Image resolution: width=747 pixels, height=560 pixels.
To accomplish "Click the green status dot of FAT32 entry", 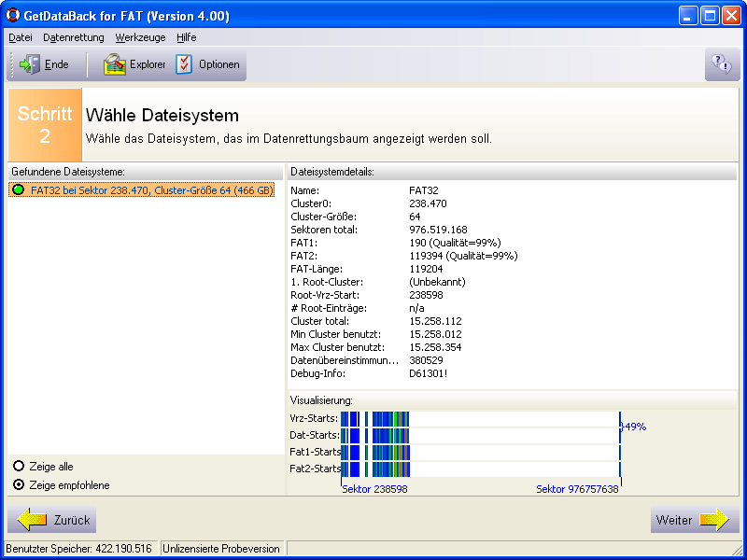I will pos(19,190).
